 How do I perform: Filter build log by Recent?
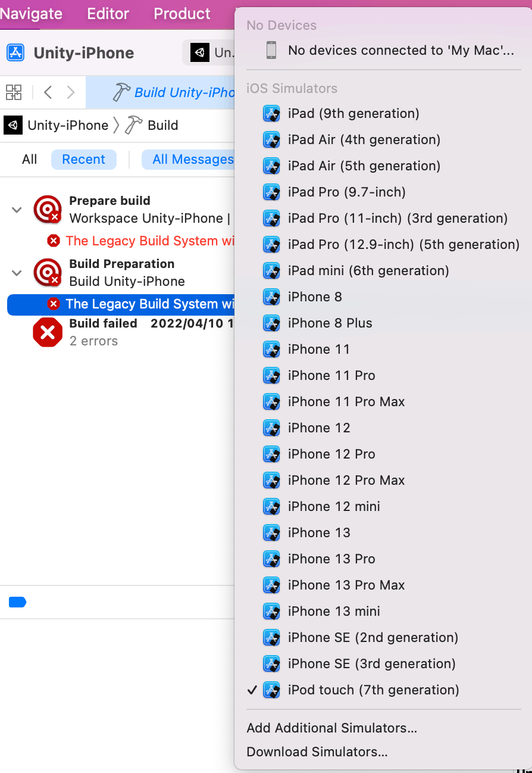[83, 159]
